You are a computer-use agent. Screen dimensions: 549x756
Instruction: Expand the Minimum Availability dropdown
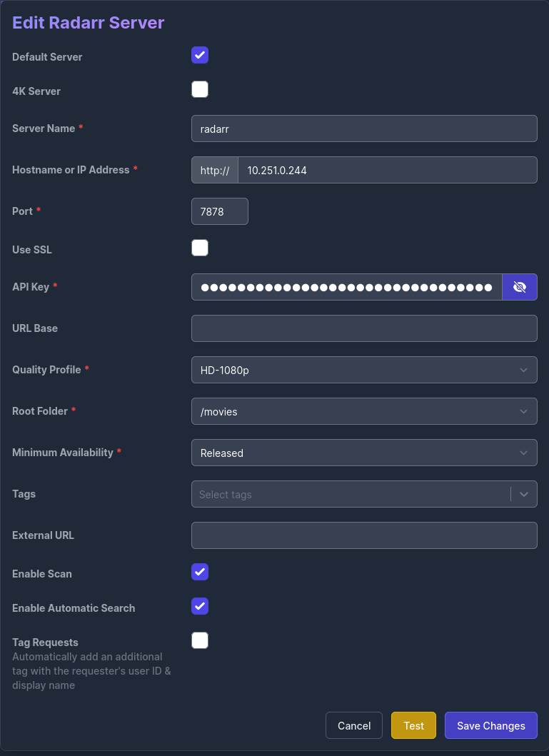click(364, 453)
